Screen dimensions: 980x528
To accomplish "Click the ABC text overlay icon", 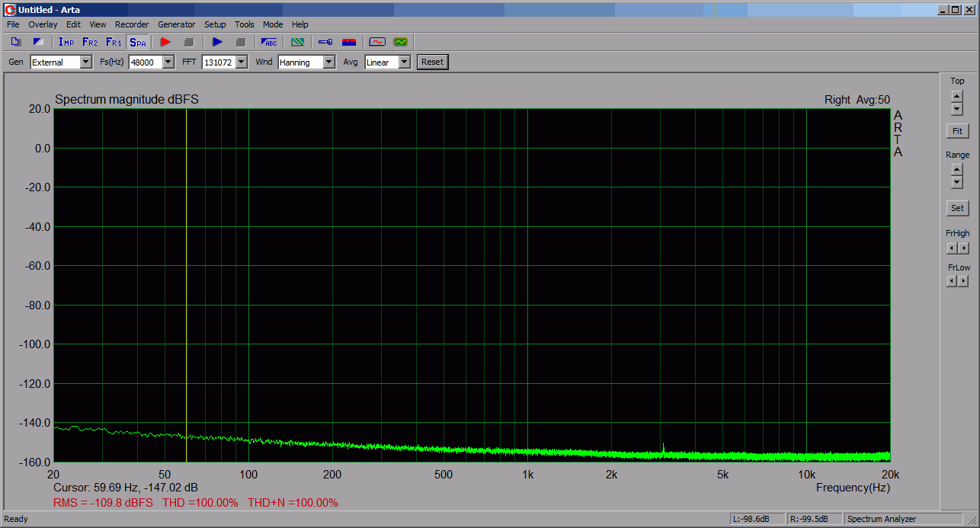I will (269, 42).
